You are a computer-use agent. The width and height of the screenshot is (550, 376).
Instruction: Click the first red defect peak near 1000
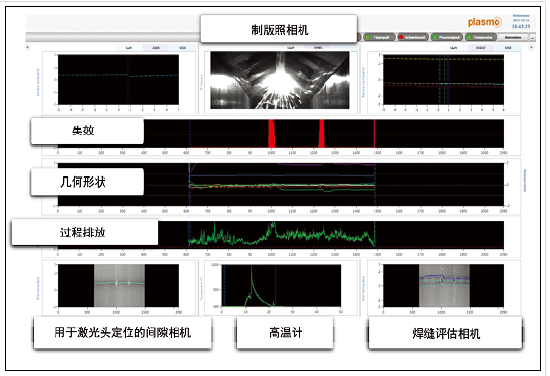pos(271,134)
